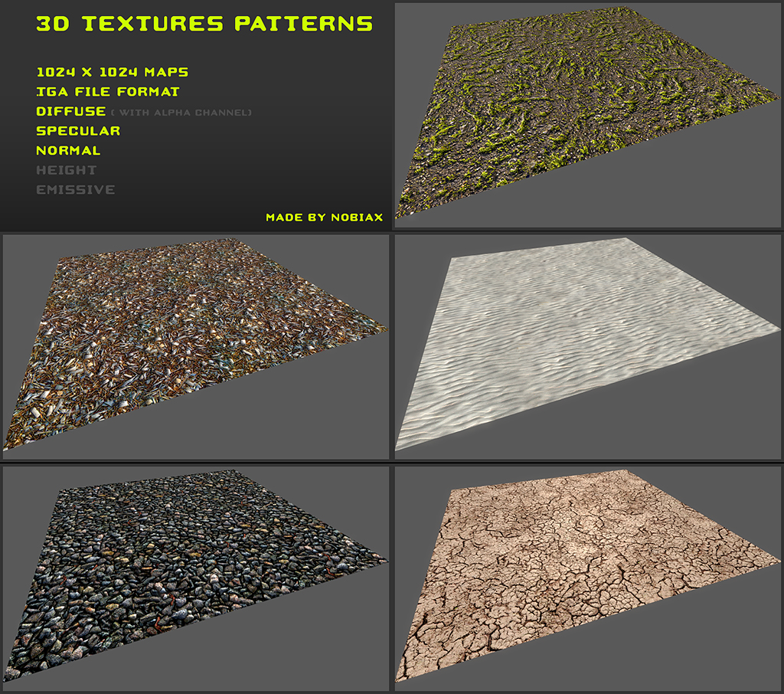Pick the dark gravel stones texture preview

(195, 579)
